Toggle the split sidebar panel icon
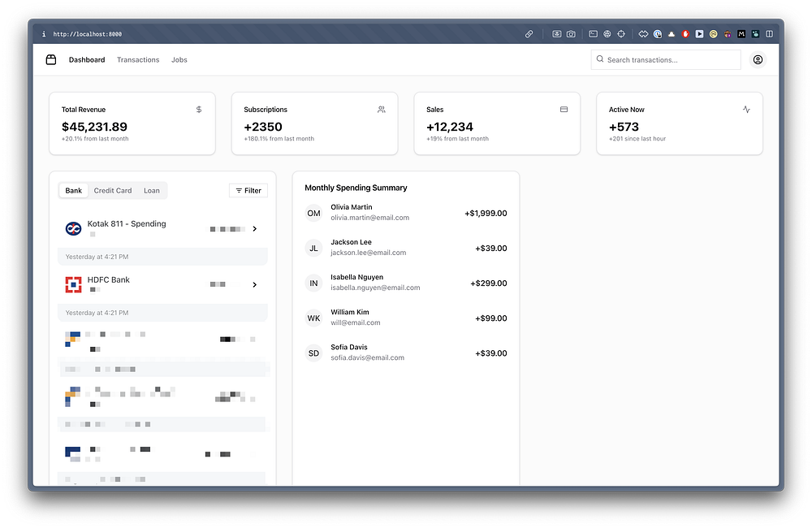Viewport: 812px width, 528px height. [x=769, y=33]
